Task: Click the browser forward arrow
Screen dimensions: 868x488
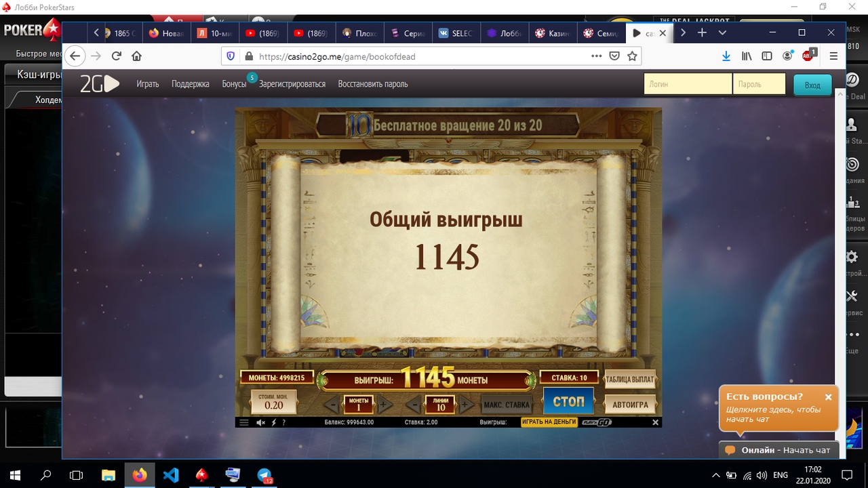Action: (x=96, y=56)
